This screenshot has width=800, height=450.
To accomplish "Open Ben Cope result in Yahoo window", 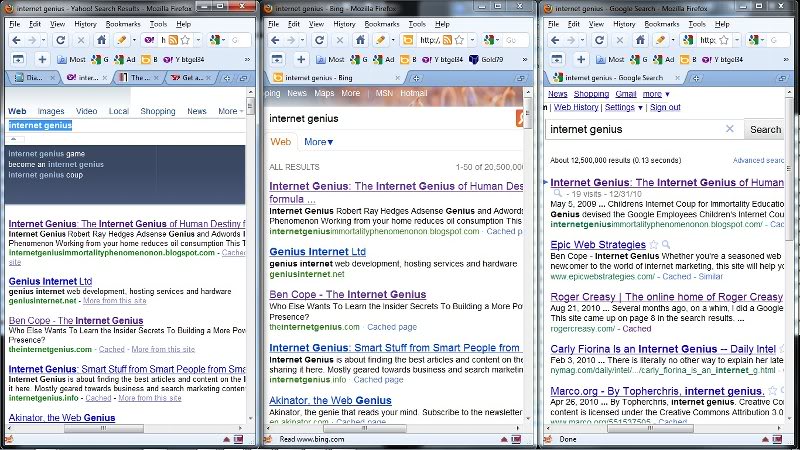I will pyautogui.click(x=76, y=320).
